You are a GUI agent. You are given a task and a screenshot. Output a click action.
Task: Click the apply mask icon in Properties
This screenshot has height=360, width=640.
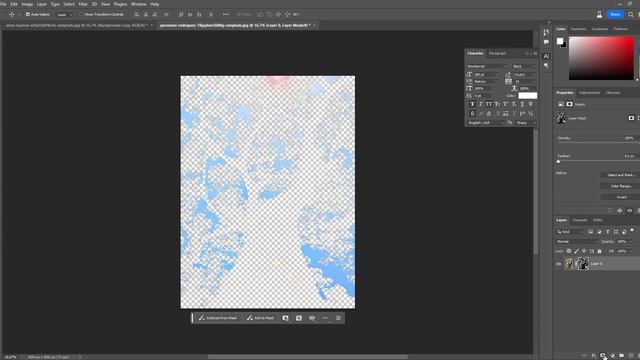tap(620, 211)
